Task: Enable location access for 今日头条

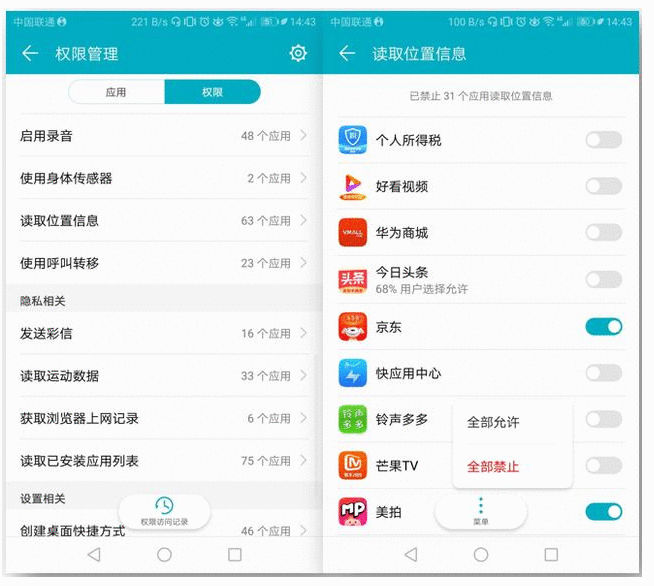Action: (x=604, y=279)
